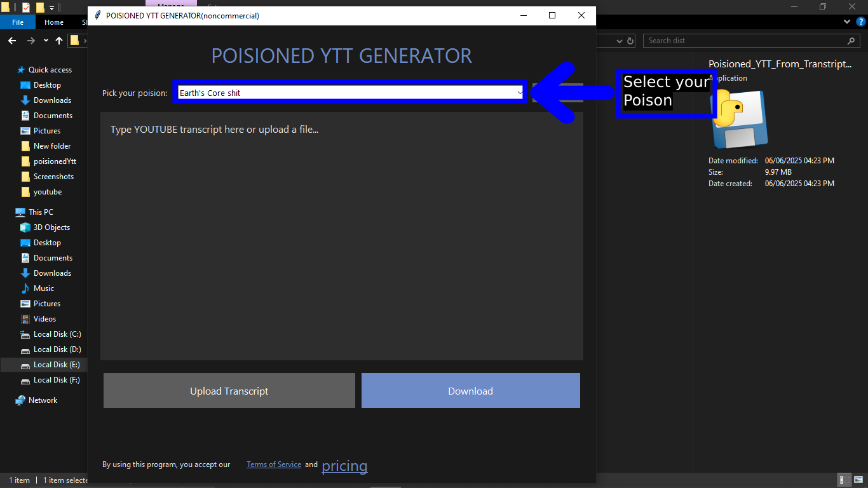The height and width of the screenshot is (488, 868).
Task: Click the Date modified value in details pane
Action: point(799,161)
